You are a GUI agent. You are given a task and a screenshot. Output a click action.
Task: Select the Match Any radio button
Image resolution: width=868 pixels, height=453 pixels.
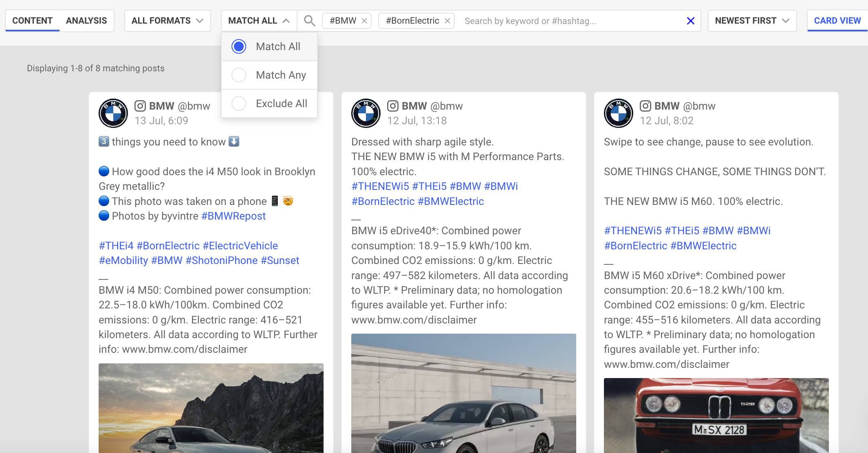238,75
